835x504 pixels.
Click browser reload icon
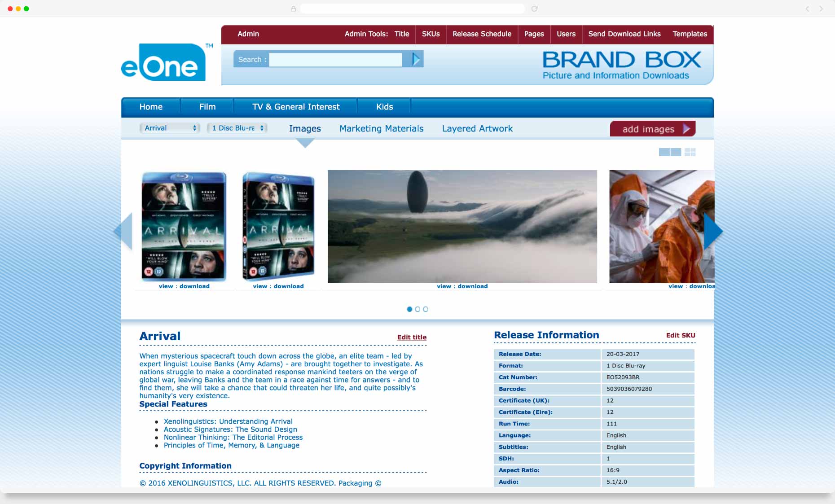tap(534, 9)
